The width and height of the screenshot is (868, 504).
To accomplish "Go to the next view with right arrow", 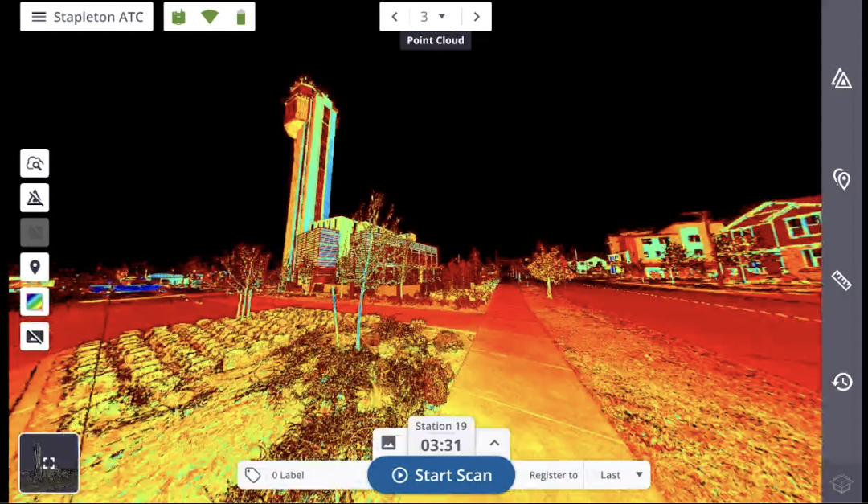I will (477, 17).
